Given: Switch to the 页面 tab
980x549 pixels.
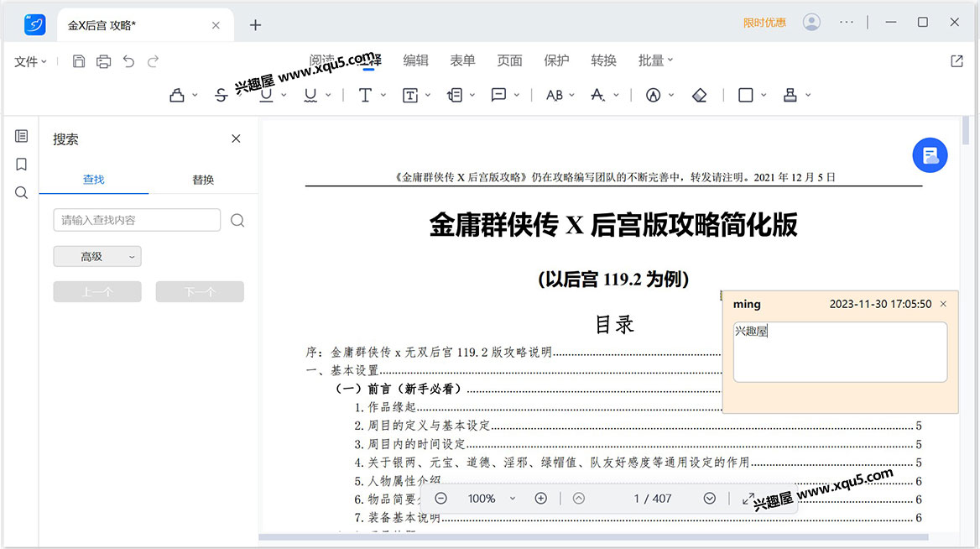Looking at the screenshot, I should 509,60.
